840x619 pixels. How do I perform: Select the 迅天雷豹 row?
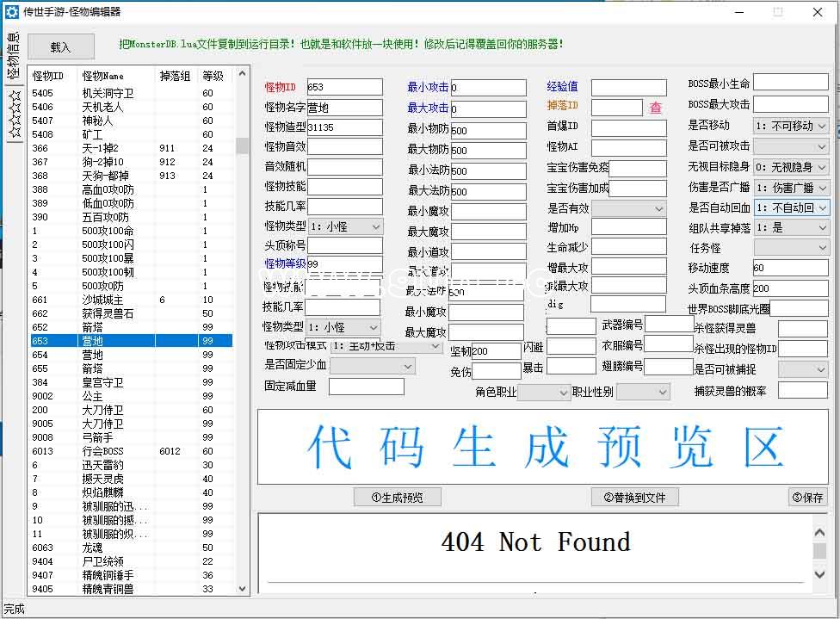point(132,465)
